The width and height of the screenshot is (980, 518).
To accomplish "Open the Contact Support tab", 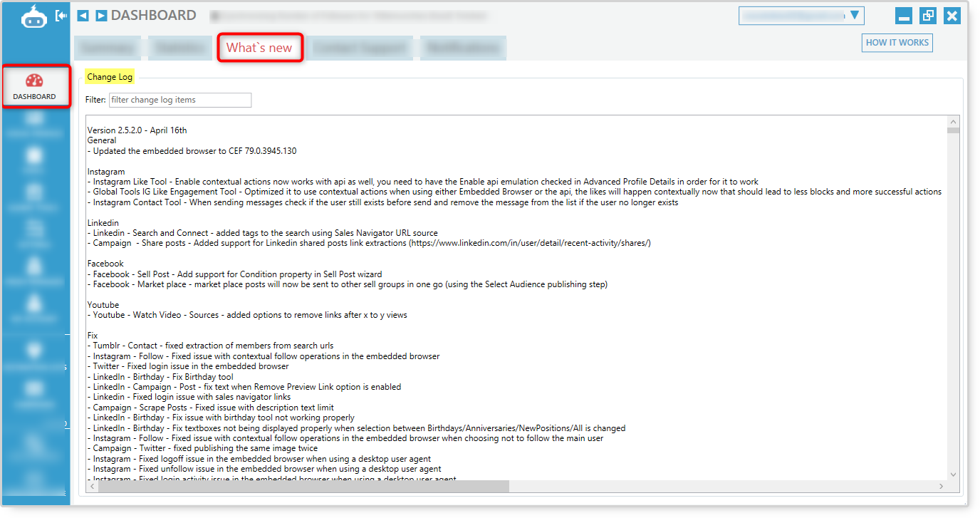I will point(360,48).
